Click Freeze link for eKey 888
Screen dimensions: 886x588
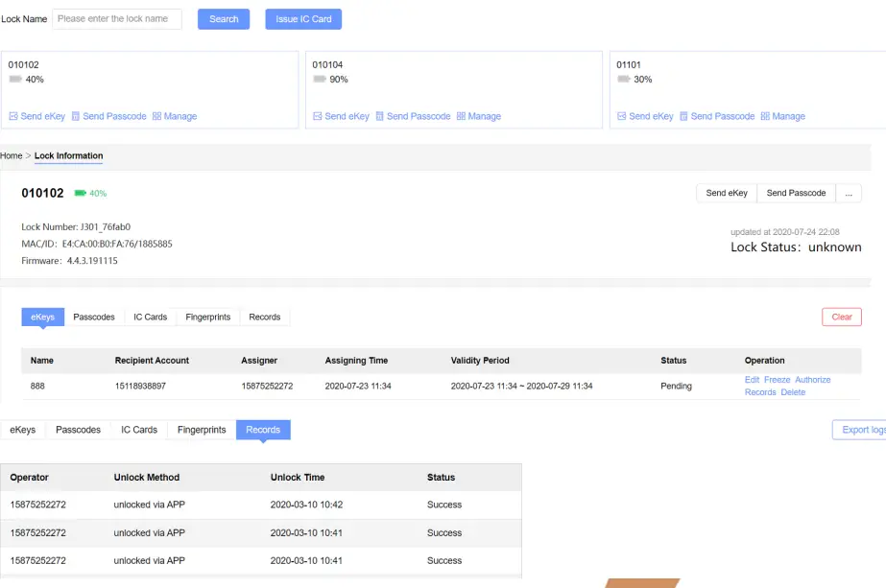tap(777, 380)
